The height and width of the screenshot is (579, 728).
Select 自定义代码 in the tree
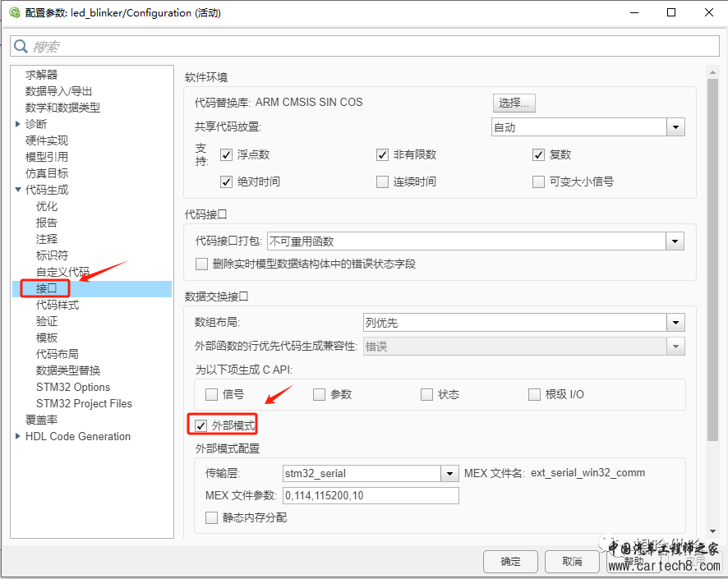pos(62,272)
